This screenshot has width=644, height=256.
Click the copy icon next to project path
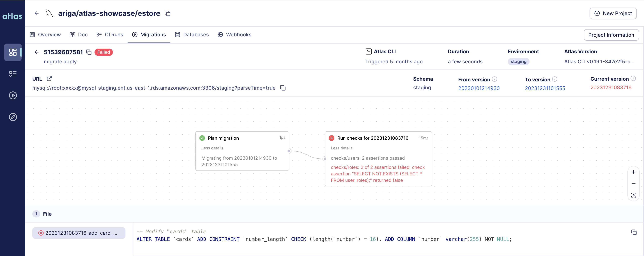tap(168, 13)
